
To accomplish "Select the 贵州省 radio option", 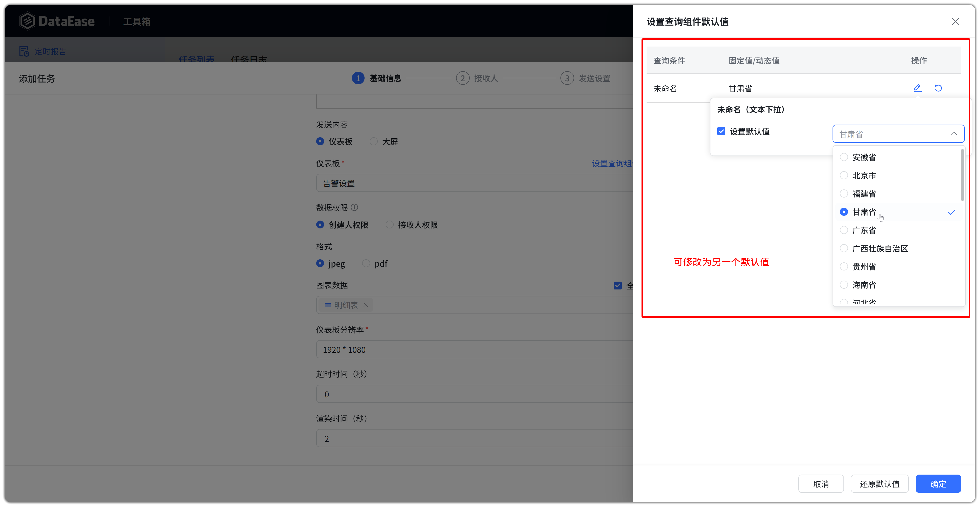I will (843, 267).
